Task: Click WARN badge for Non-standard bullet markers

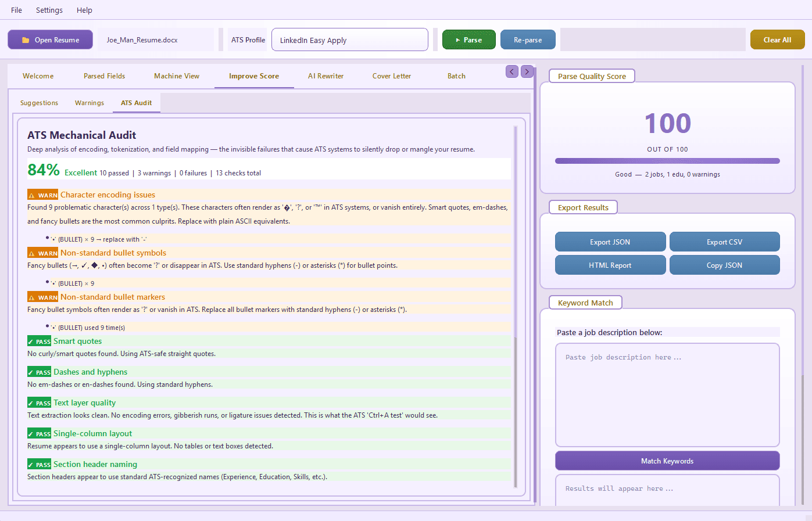Action: (x=43, y=297)
